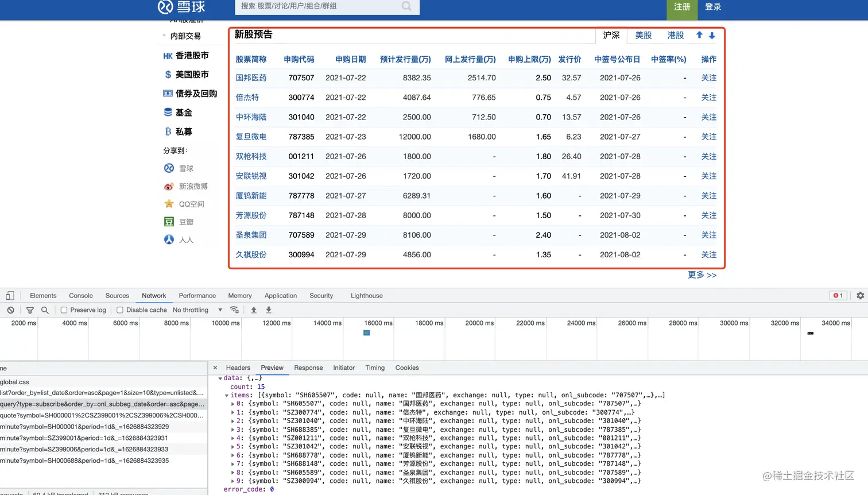Expand item 7 symbol SH688148

232,464
